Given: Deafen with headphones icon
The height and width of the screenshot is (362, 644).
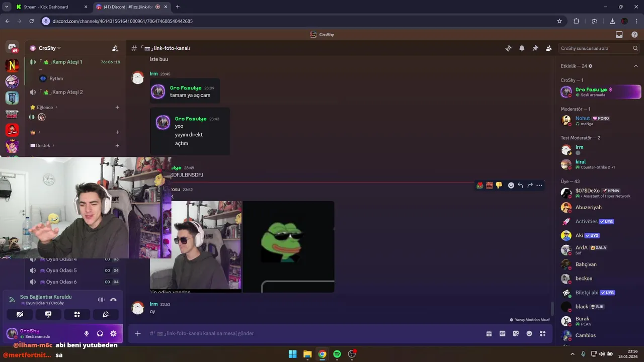Looking at the screenshot, I should [x=100, y=333].
